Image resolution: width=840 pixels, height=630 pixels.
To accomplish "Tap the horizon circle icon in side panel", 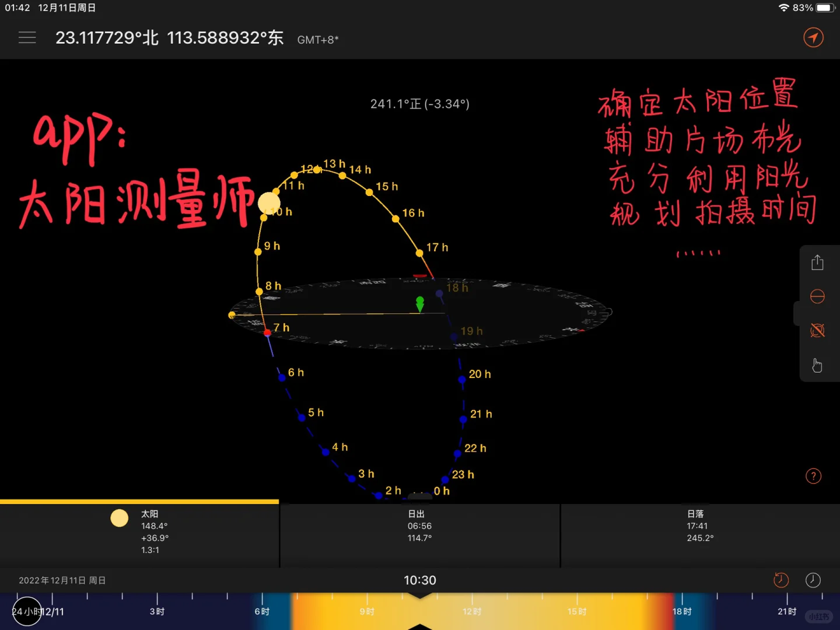I will pyautogui.click(x=817, y=296).
